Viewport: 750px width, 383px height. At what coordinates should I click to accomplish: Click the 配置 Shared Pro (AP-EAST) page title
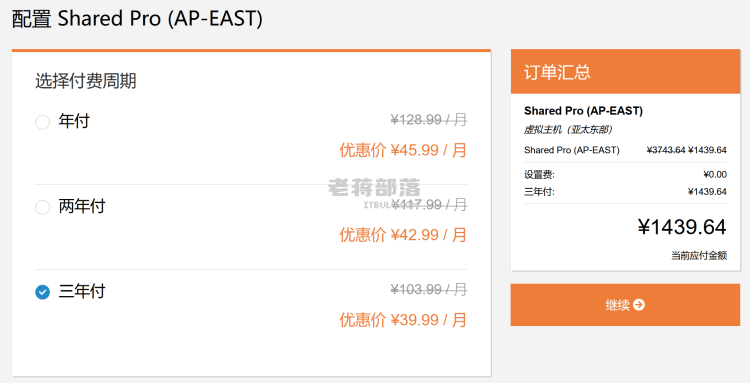click(x=137, y=19)
